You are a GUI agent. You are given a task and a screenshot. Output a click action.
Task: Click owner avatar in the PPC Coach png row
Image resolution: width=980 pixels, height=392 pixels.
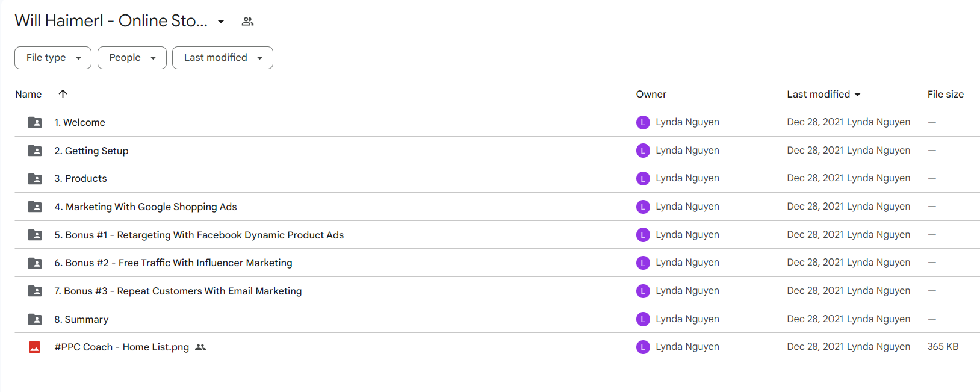[x=643, y=347]
